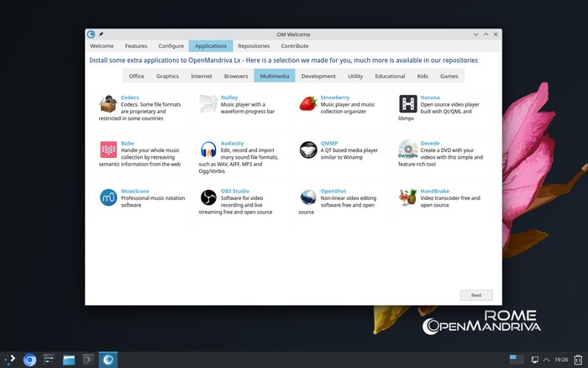
Task: Select the Kids category tab
Action: click(423, 76)
